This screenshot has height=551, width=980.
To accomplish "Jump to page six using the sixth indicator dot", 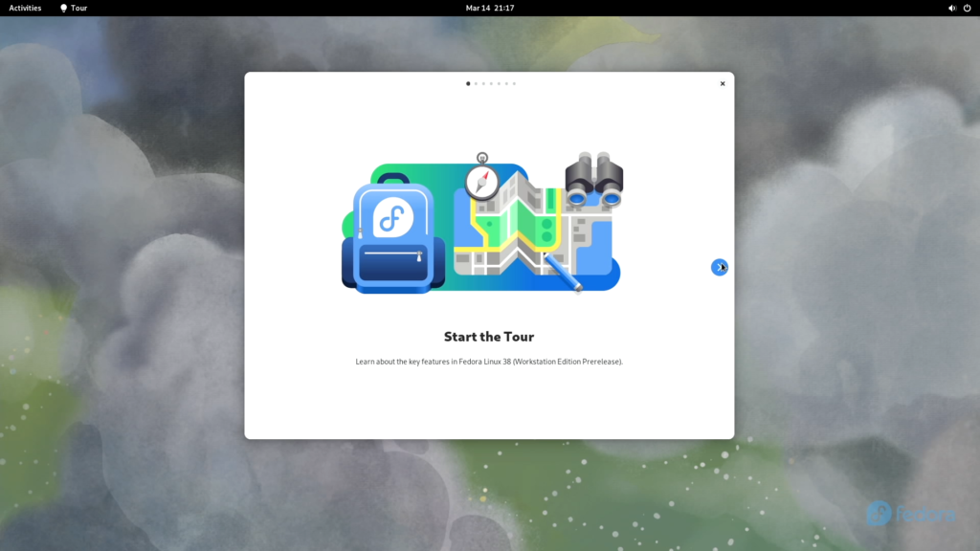I will (x=506, y=84).
